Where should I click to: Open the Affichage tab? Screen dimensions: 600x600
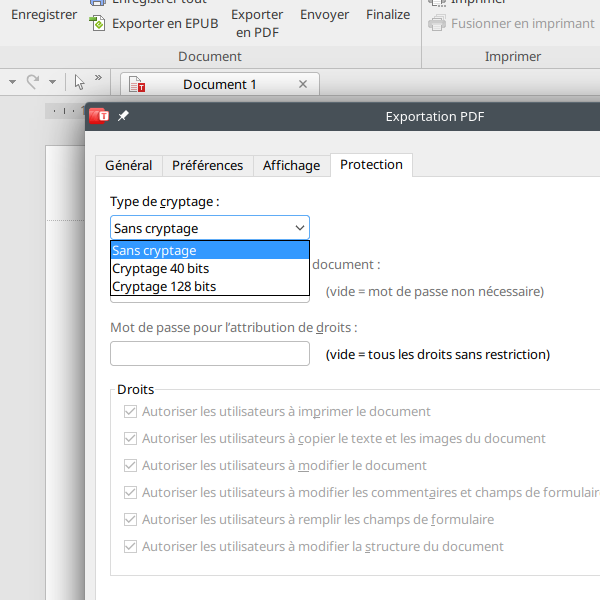coord(291,166)
